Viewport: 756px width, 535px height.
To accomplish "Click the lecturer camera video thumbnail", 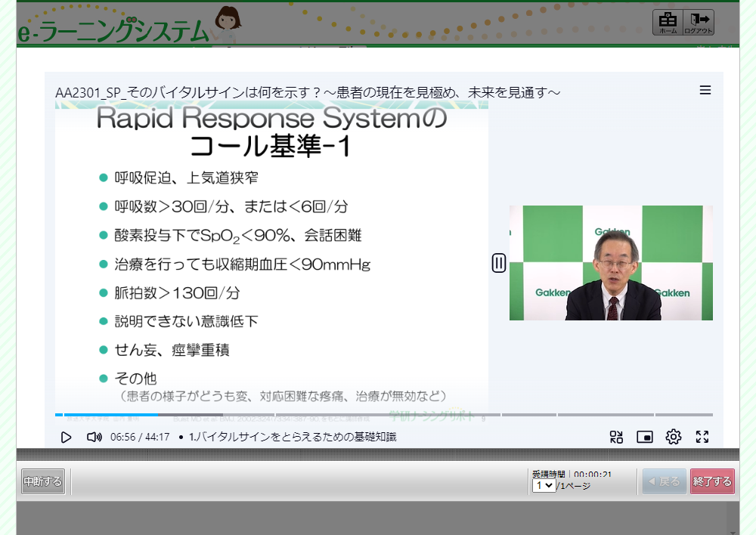I will (611, 263).
